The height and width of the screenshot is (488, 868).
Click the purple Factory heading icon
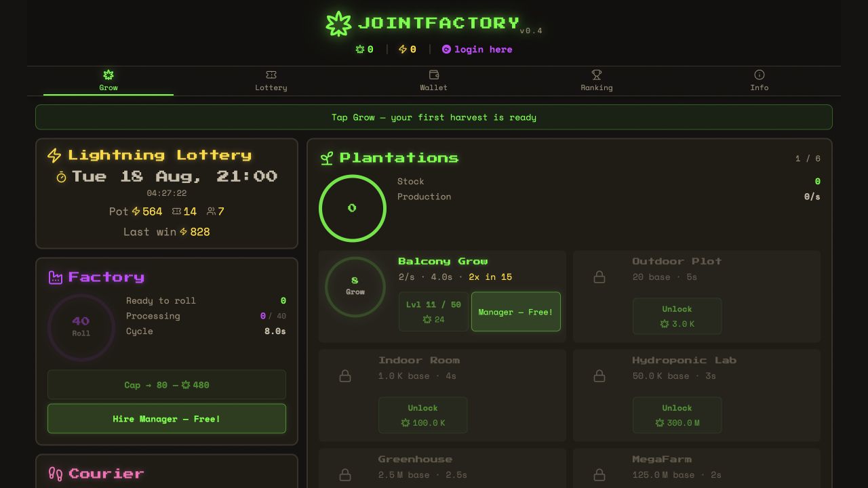click(56, 277)
